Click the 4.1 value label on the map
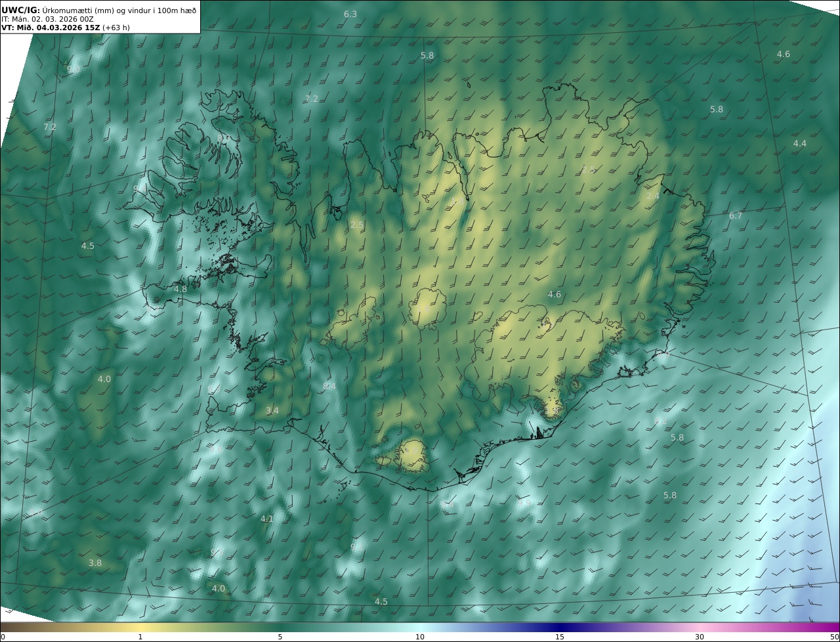The height and width of the screenshot is (642, 840). (267, 519)
